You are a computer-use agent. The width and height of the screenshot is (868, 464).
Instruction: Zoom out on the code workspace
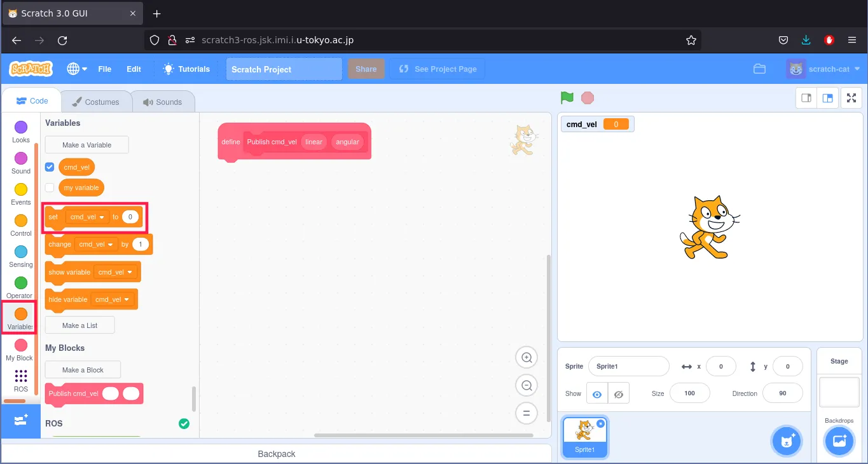(x=527, y=385)
